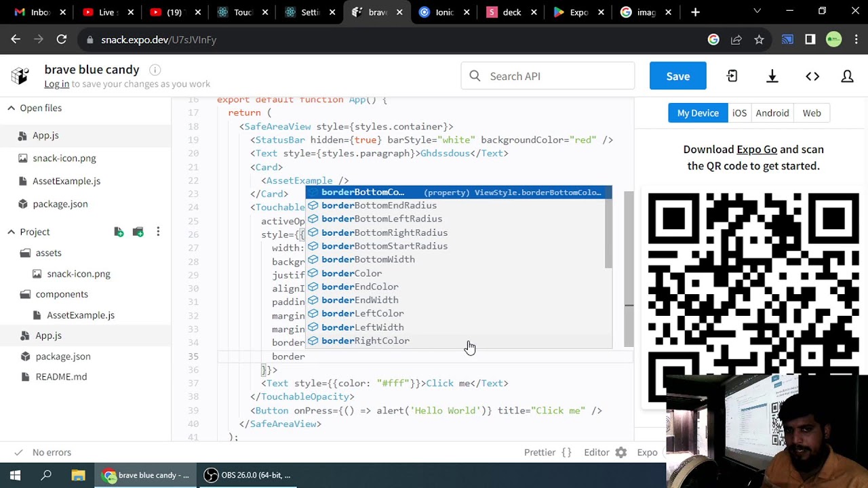Screen dimensions: 868x488
Task: Show the embed code icon
Action: [x=812, y=76]
